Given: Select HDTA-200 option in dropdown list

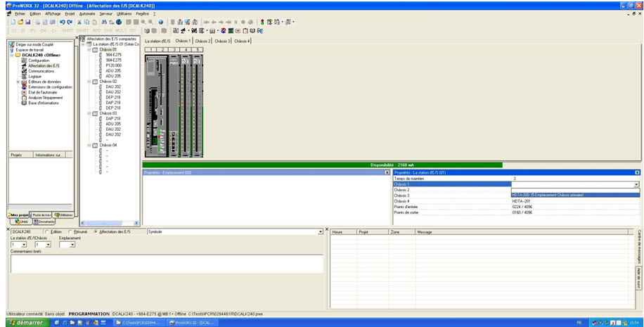Looking at the screenshot, I should point(575,195).
